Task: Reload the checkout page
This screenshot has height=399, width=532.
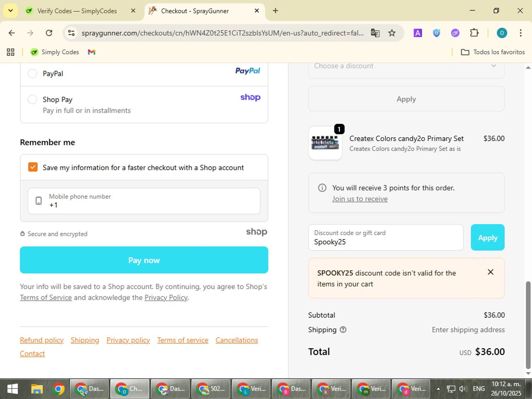Action: [x=49, y=33]
